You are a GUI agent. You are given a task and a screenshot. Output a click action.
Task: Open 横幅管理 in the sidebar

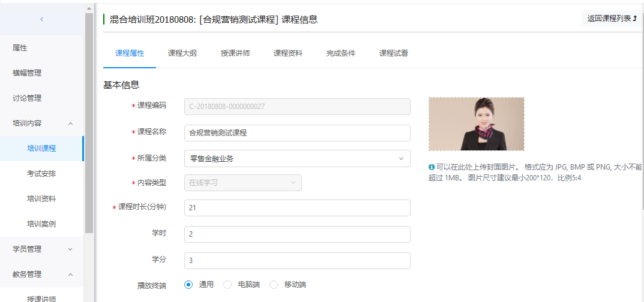27,73
